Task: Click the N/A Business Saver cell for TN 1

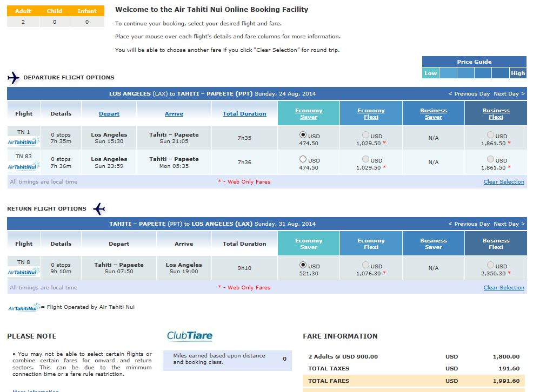Action: click(x=434, y=138)
